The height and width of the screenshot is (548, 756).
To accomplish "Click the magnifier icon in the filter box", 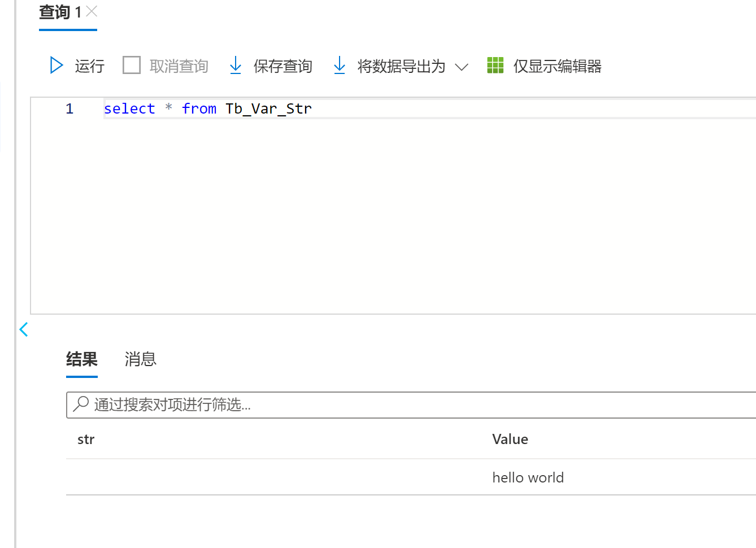I will [x=81, y=404].
